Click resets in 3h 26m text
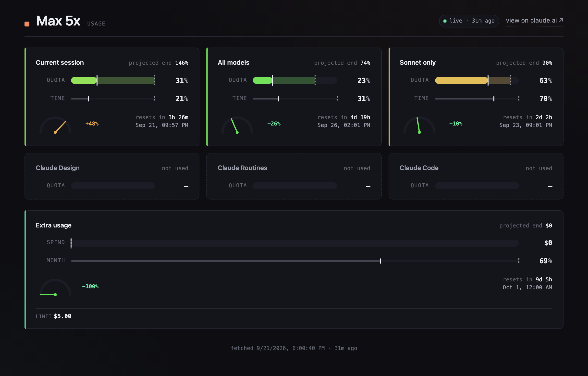The height and width of the screenshot is (376, 588). coord(162,117)
